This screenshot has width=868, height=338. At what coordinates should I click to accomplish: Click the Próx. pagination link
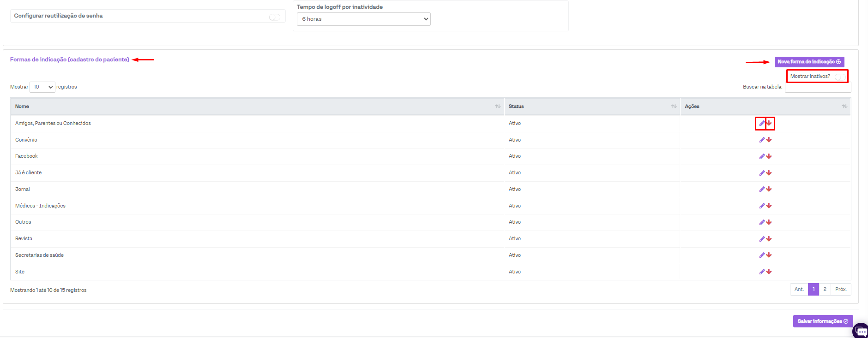pyautogui.click(x=841, y=290)
